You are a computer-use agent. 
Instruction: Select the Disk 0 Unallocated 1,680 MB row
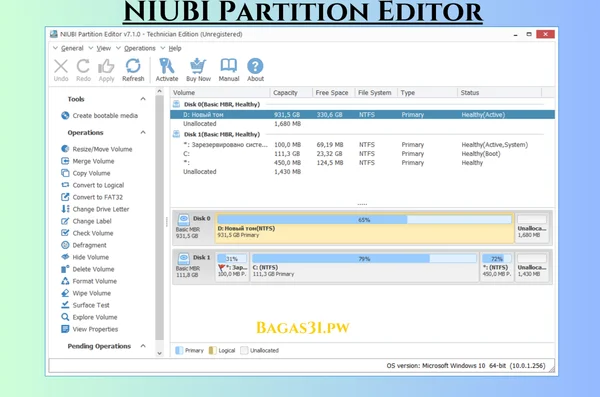362,124
